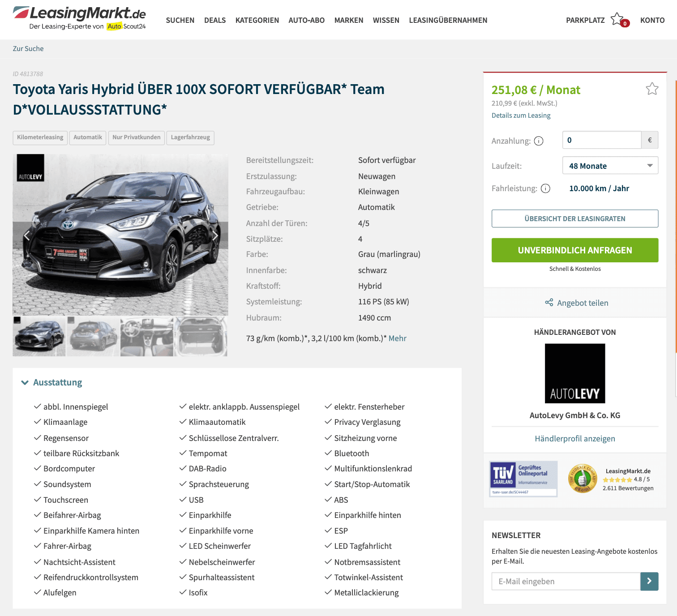Open the LEASINGÜBERNAHMEN menu
The image size is (677, 616).
(x=448, y=20)
